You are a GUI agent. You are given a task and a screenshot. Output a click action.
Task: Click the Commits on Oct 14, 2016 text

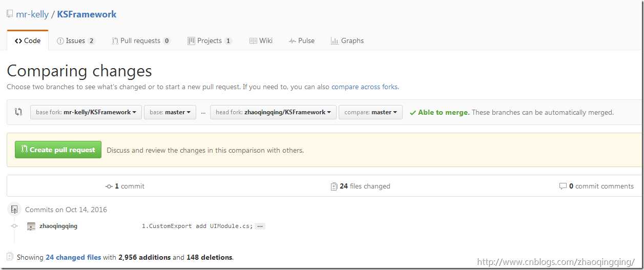click(66, 210)
